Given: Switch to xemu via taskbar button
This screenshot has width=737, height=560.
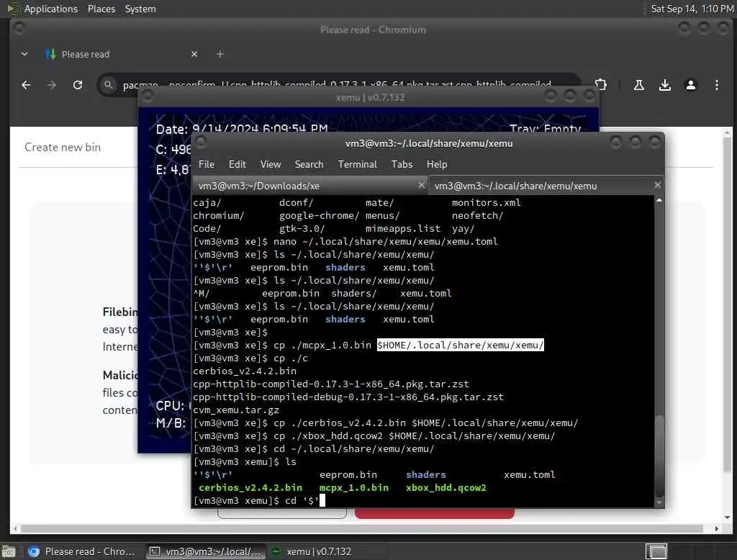Looking at the screenshot, I should tap(312, 551).
